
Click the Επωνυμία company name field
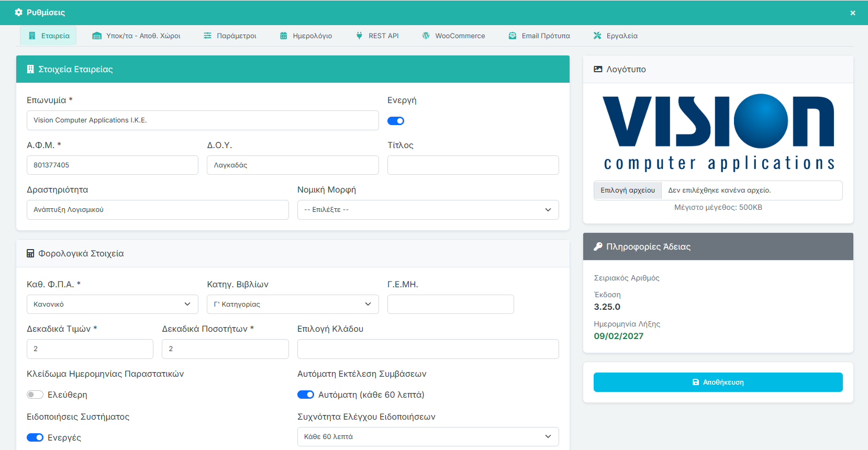[203, 120]
